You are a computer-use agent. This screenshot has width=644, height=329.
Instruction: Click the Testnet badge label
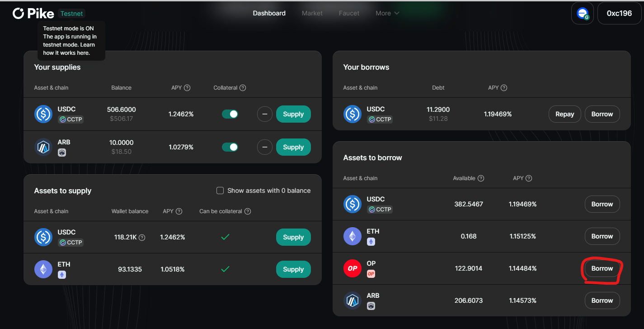[72, 14]
